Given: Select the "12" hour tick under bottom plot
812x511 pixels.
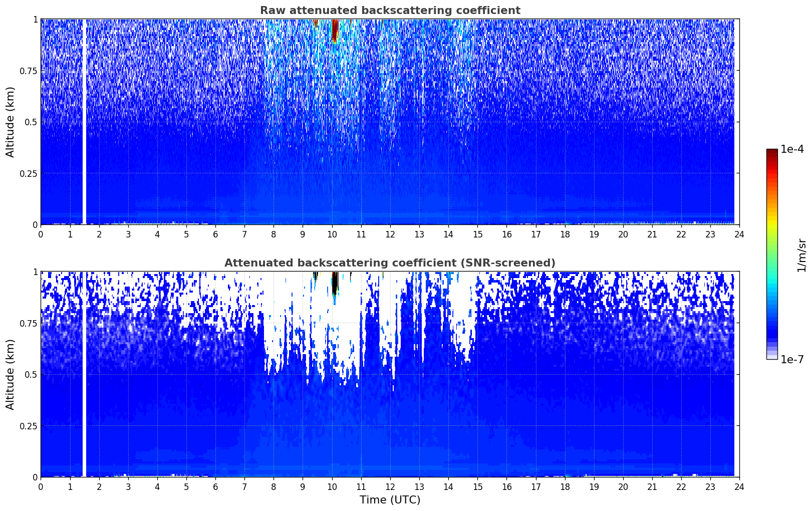Looking at the screenshot, I should pos(390,486).
